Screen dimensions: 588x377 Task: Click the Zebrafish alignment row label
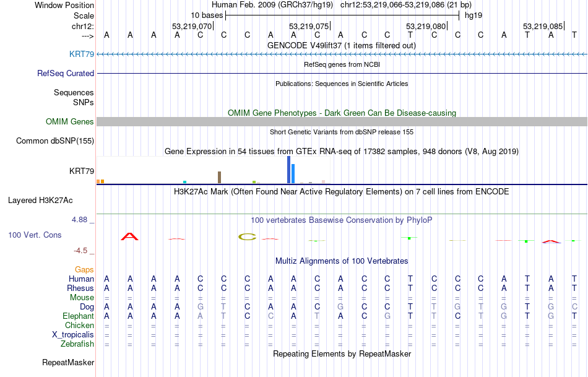pos(77,344)
